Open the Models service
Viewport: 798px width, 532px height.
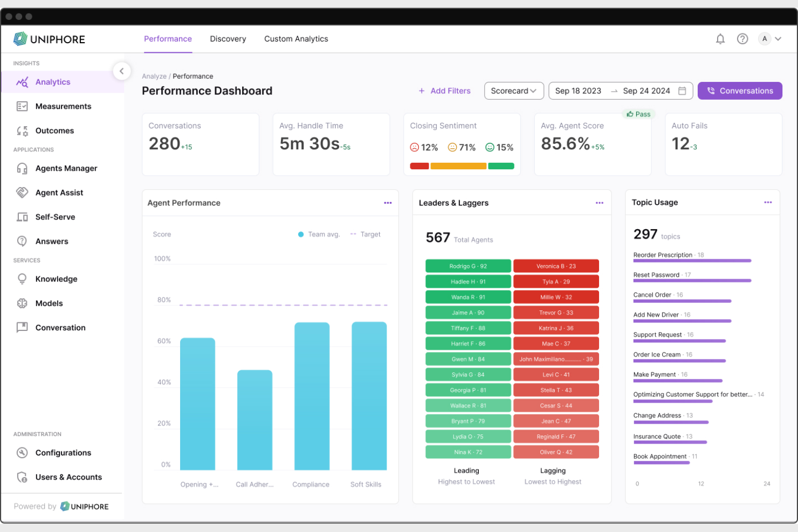(50, 303)
